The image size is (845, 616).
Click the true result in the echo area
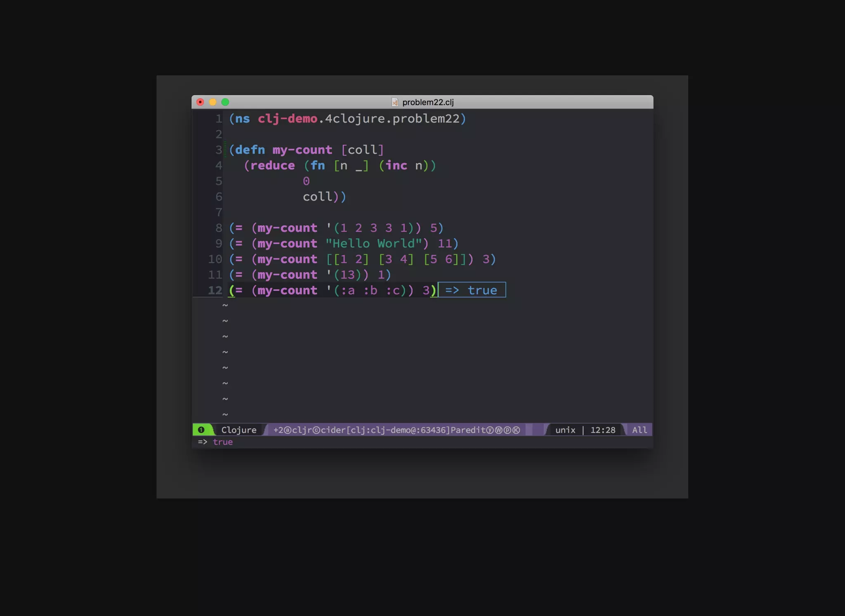[223, 442]
